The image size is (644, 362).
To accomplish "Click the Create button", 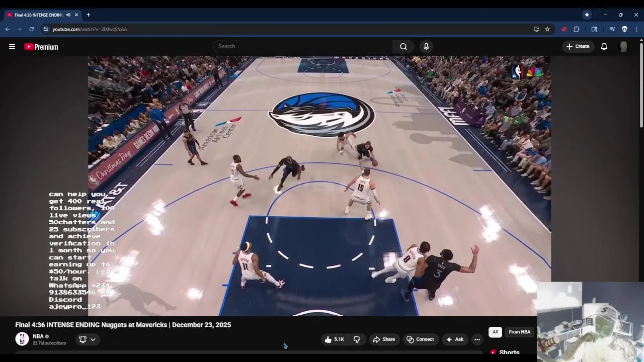I will tap(578, 47).
